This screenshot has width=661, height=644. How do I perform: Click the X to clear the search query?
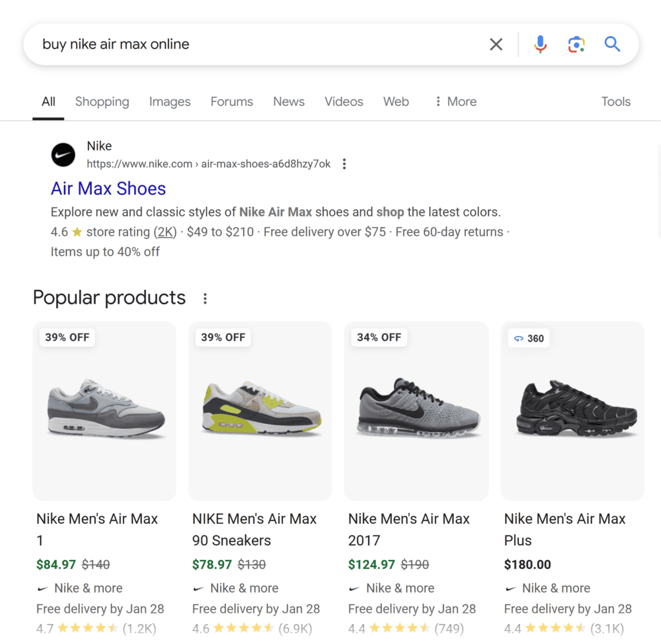click(496, 44)
